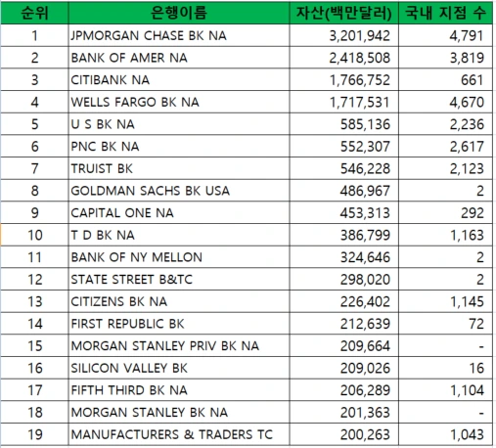The image size is (496, 448).
Task: Click the FIRST REPUBLIC BK cell
Action: click(179, 324)
